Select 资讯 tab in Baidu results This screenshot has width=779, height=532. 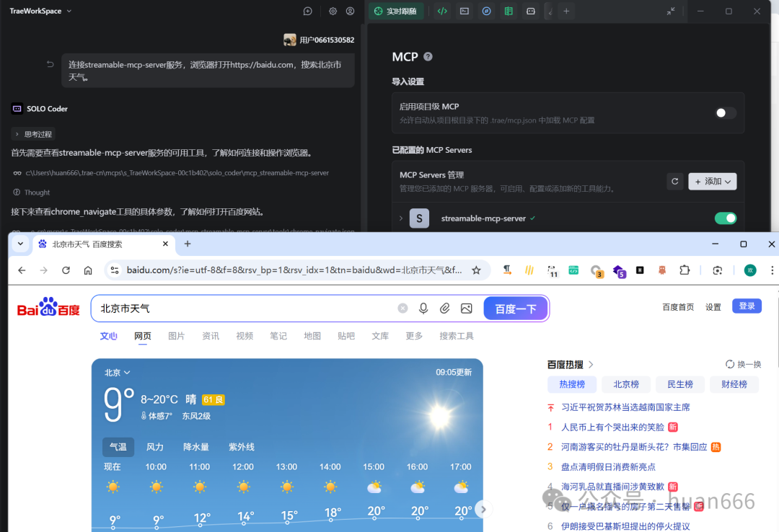coord(211,337)
